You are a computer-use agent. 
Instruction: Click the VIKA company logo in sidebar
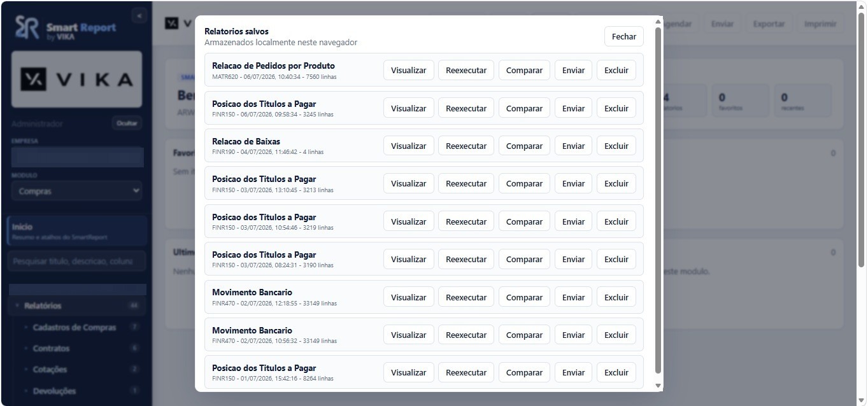[x=76, y=79]
